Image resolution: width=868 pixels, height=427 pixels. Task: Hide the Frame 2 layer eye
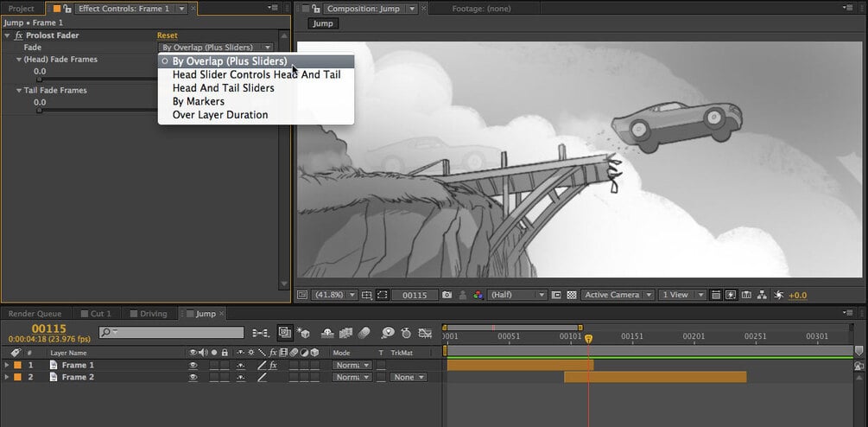tap(193, 377)
